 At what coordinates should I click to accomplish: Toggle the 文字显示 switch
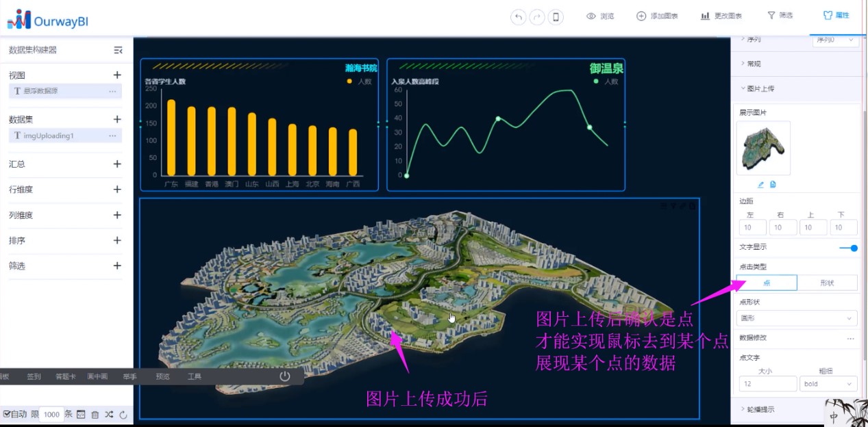click(848, 248)
